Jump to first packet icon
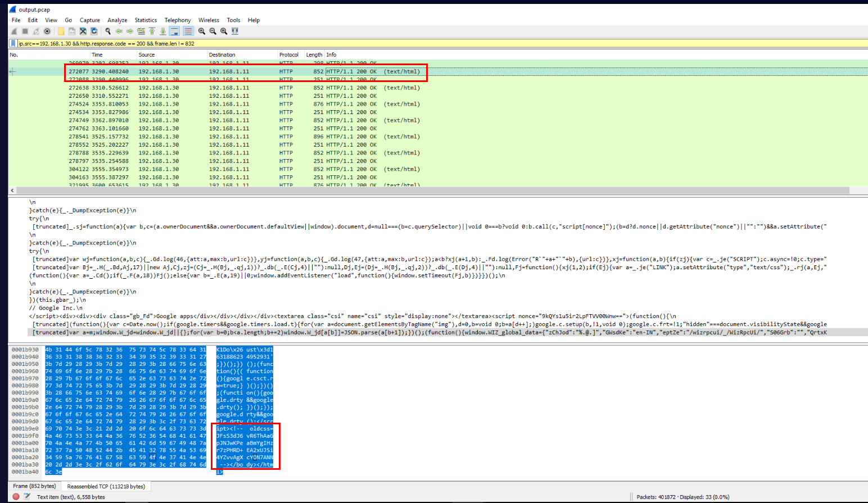Screen dimensions: 868x503 pos(152,31)
